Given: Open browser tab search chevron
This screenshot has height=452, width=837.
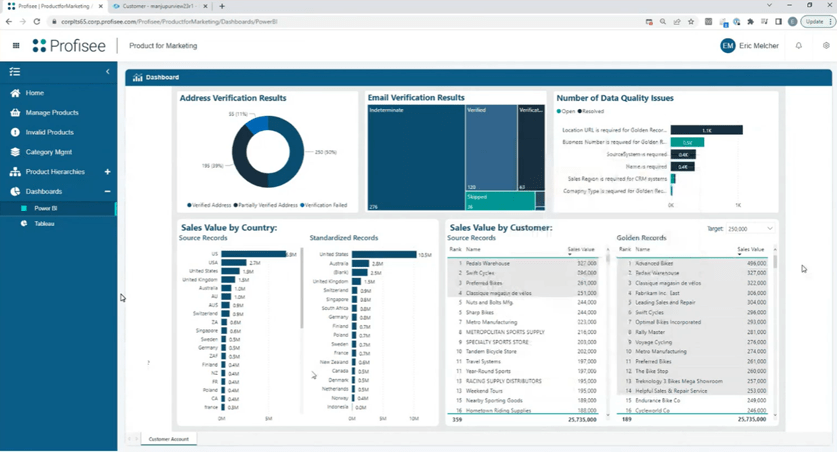Looking at the screenshot, I should point(769,5).
